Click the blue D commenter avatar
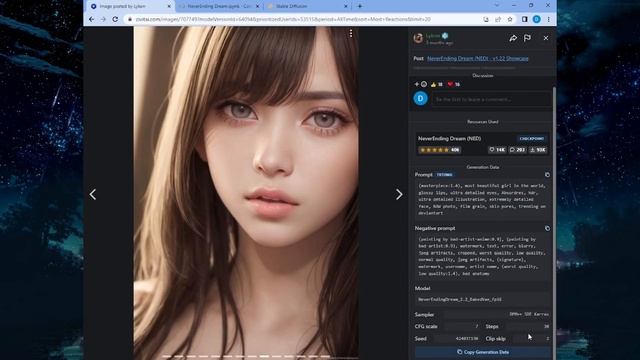This screenshot has width=640, height=360. [420, 98]
